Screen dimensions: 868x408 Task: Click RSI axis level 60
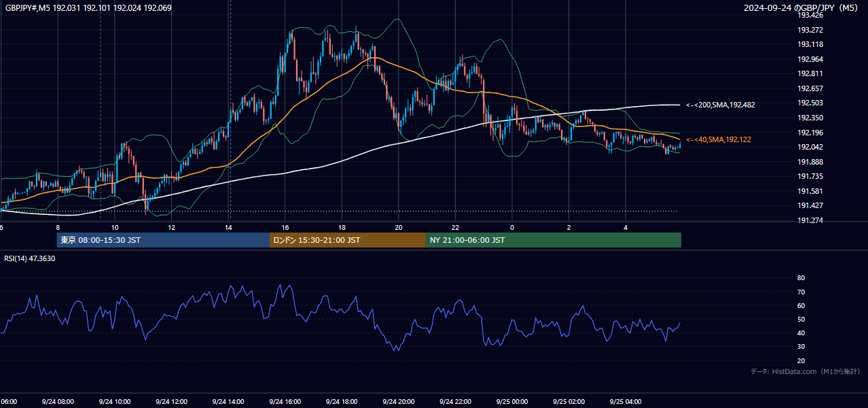[801, 305]
